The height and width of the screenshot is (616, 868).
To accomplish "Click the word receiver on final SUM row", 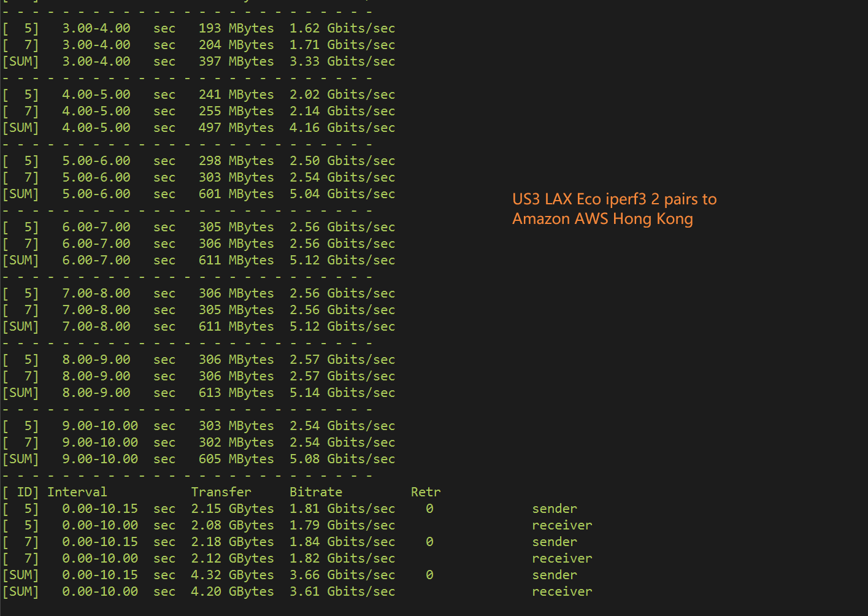I will click(562, 591).
